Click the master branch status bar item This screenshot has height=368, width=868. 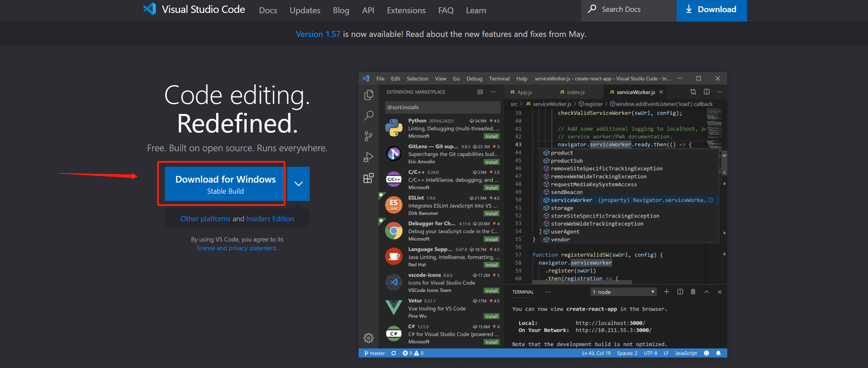click(374, 353)
